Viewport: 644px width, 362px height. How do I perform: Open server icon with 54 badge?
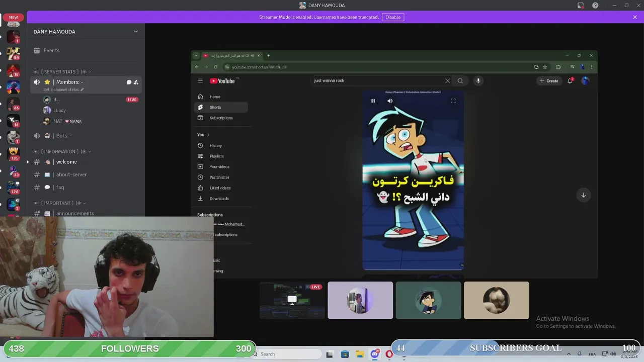(14, 53)
